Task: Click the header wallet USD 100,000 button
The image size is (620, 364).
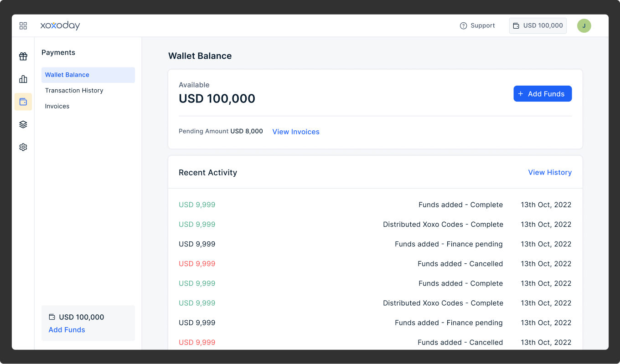Action: (538, 26)
